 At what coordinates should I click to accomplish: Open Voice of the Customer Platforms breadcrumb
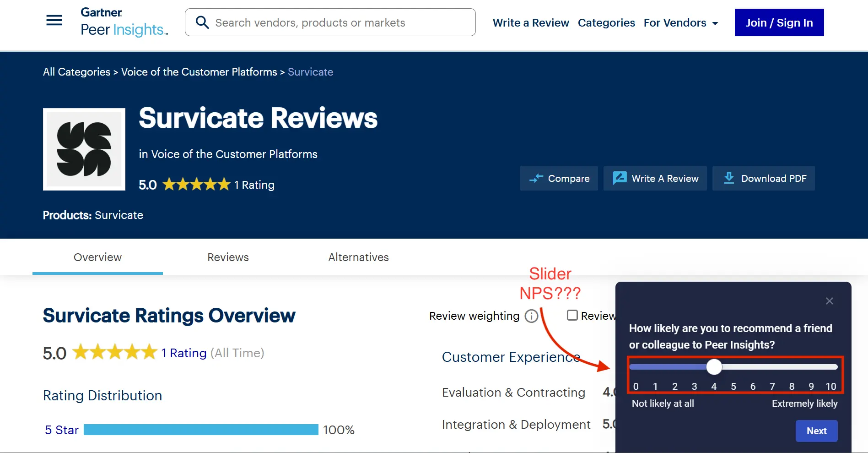point(199,72)
